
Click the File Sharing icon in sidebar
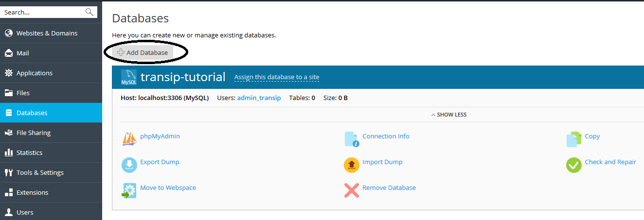pyautogui.click(x=8, y=133)
